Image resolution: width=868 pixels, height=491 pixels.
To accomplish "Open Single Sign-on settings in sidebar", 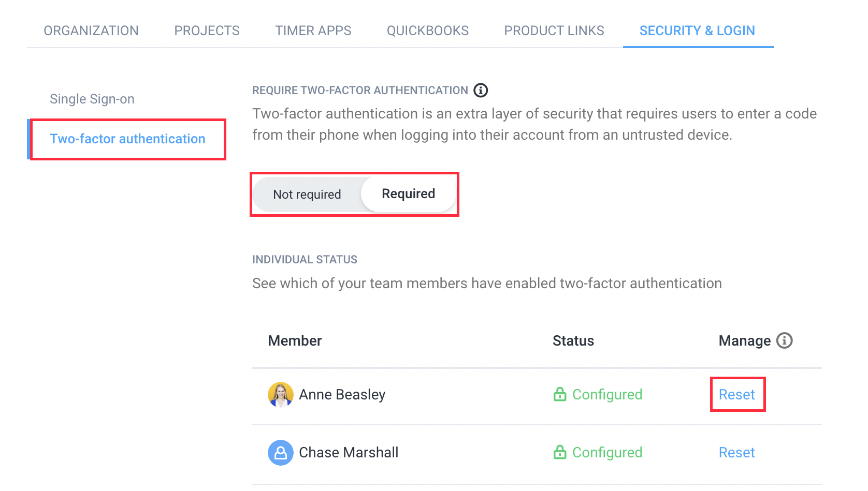I will pos(92,99).
